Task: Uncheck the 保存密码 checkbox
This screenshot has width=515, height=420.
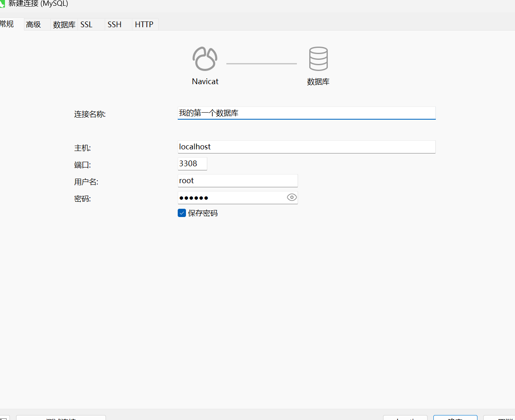Action: (x=182, y=213)
